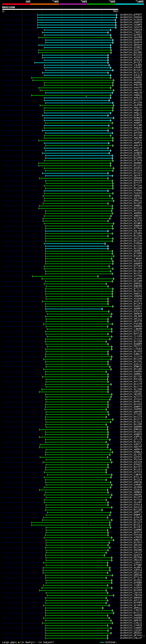Open hit UniRef100_B2LMN3
The width and height of the screenshot is (146, 644).
pos(131,53)
